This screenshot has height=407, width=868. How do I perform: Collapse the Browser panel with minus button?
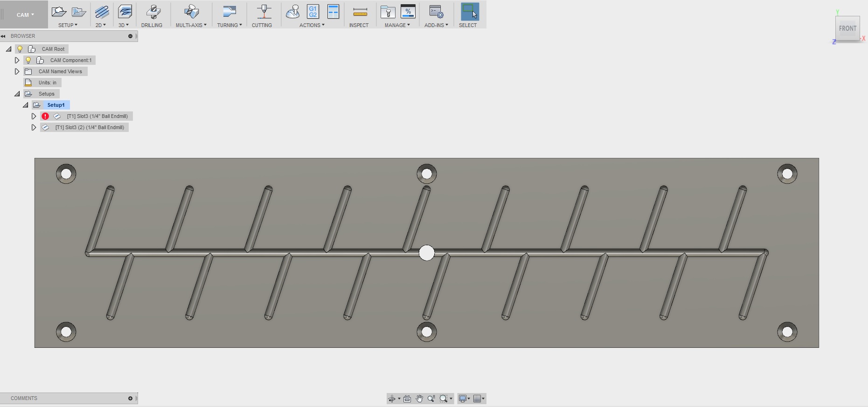click(x=130, y=36)
